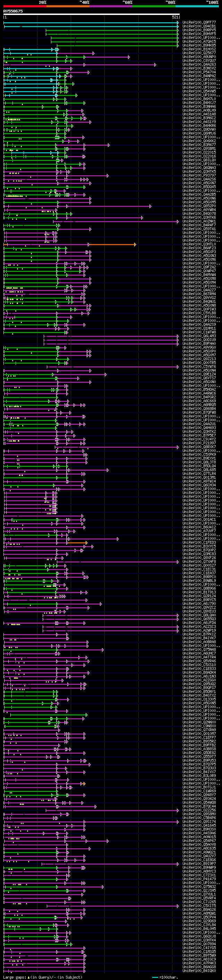
Task: Select the UniRef100_Q7TLR4 row label
Action: pos(199,473)
